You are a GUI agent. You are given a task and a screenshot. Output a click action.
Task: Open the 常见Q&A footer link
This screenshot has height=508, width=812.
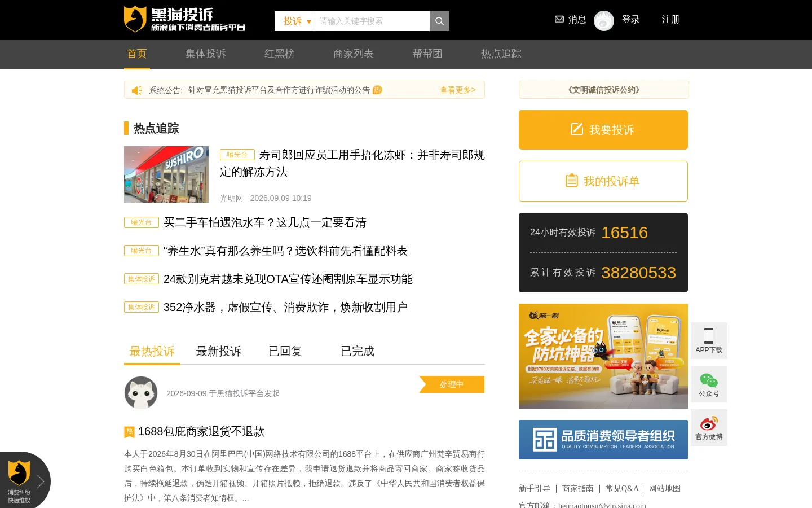click(622, 488)
